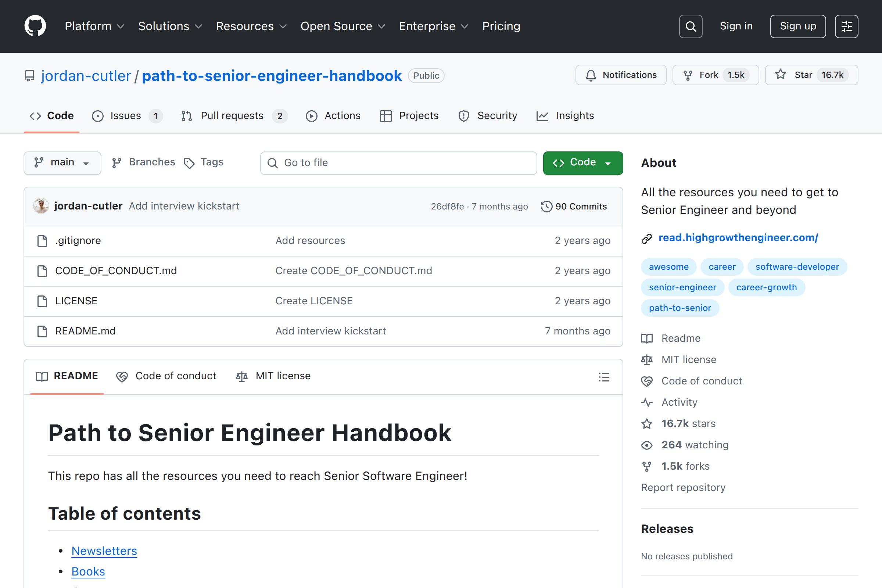Screen dimensions: 882x588
Task: Click the Fork icon
Action: point(688,75)
